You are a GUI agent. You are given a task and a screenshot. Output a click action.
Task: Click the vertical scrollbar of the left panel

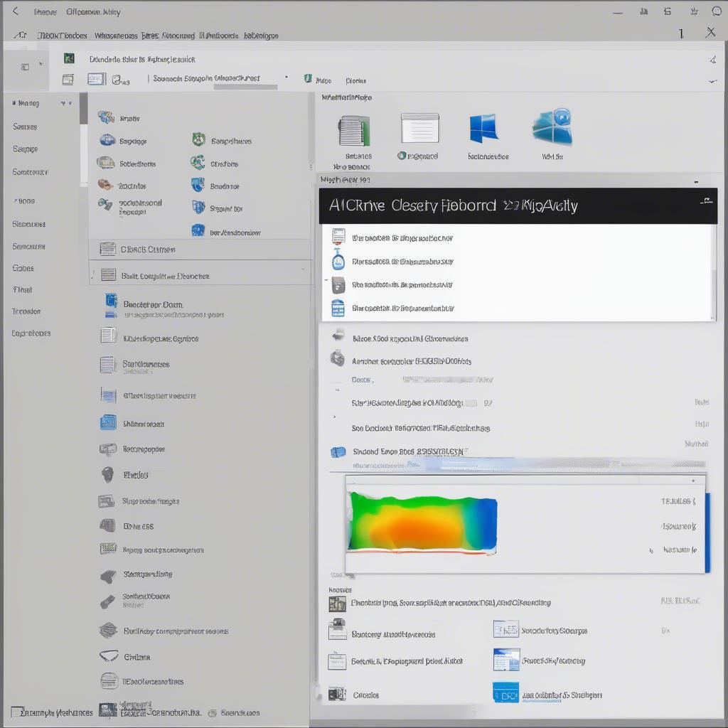[84, 139]
